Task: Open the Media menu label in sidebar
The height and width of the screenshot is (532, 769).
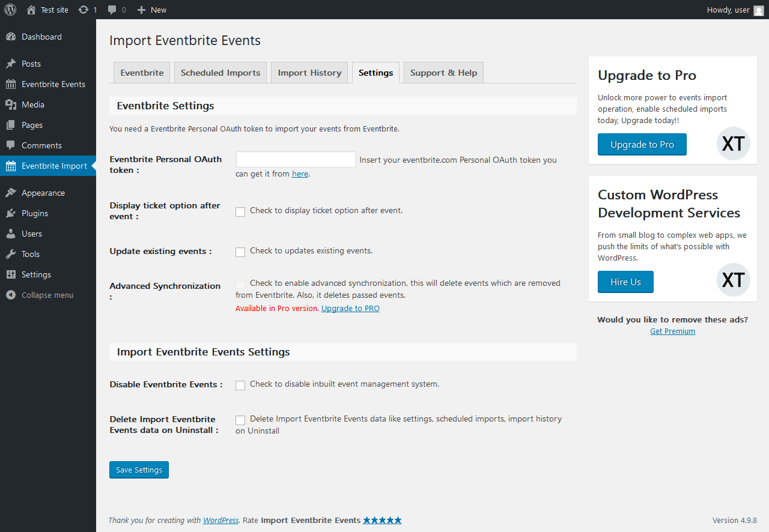Action: tap(33, 104)
